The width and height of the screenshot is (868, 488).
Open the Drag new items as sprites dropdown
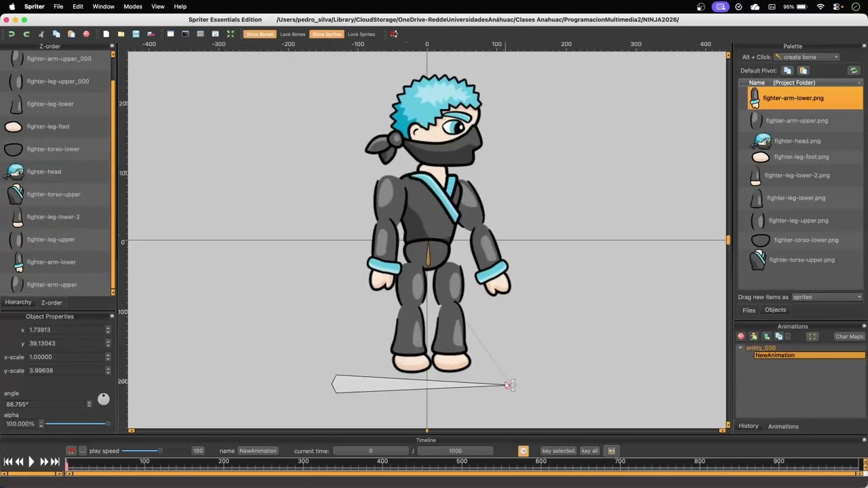pos(827,297)
